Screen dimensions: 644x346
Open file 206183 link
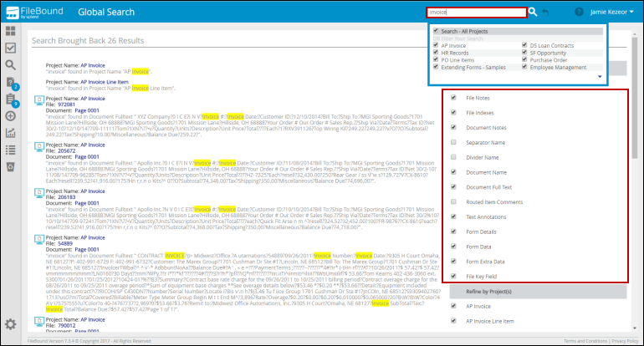click(x=67, y=197)
